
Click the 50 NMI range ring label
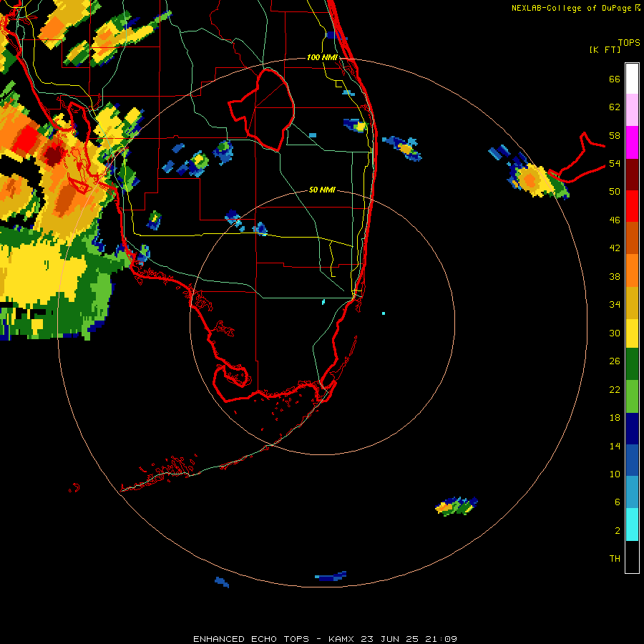(322, 190)
